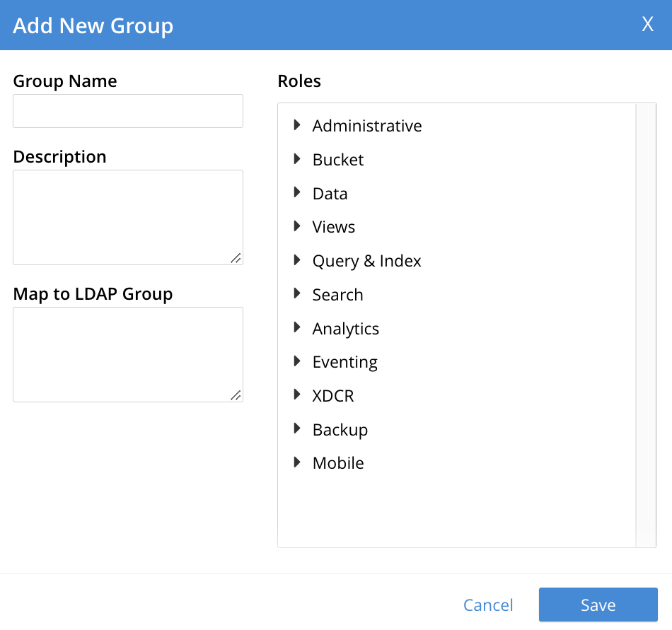Image resolution: width=672 pixels, height=630 pixels.
Task: Expand the XDCR roles section
Action: pyautogui.click(x=296, y=395)
